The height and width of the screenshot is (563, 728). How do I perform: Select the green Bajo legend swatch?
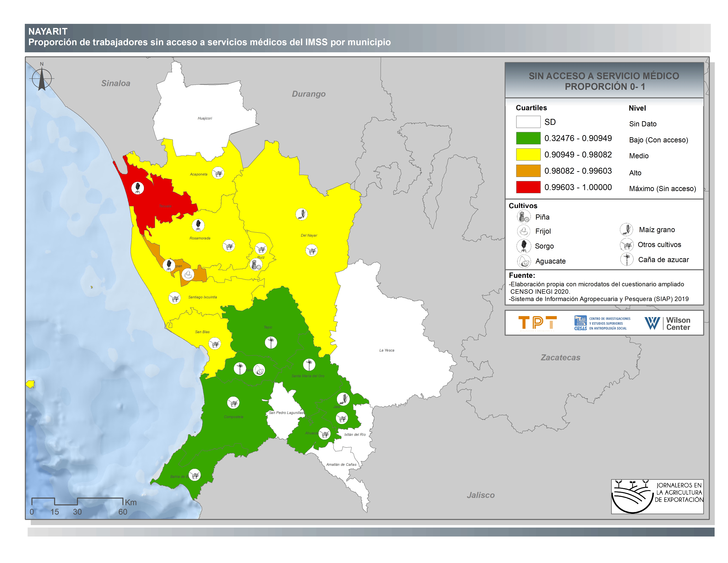coord(528,138)
